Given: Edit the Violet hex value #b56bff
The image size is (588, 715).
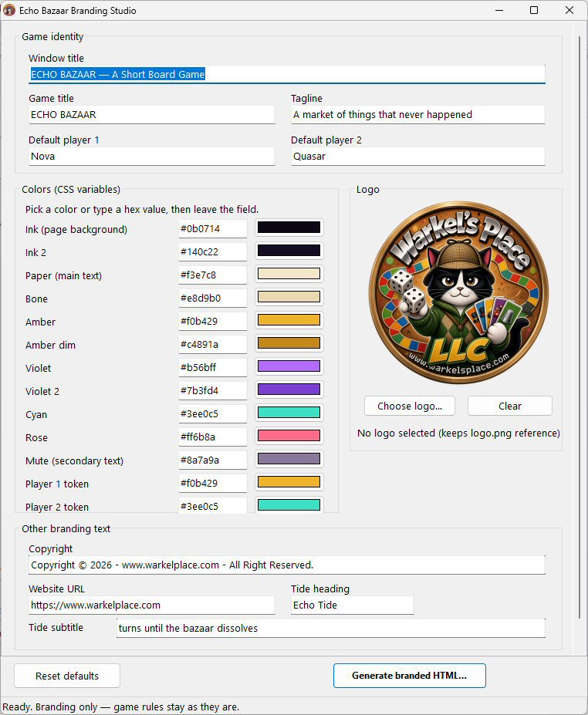Looking at the screenshot, I should tap(212, 368).
